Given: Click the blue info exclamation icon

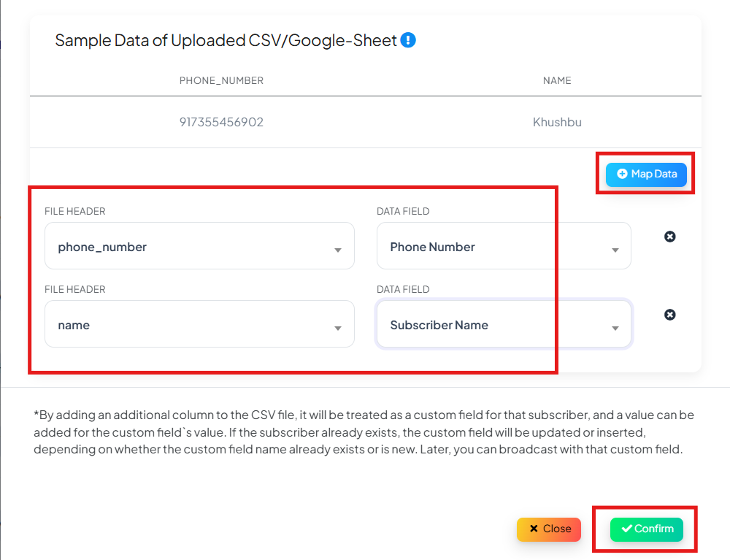Looking at the screenshot, I should (x=408, y=40).
